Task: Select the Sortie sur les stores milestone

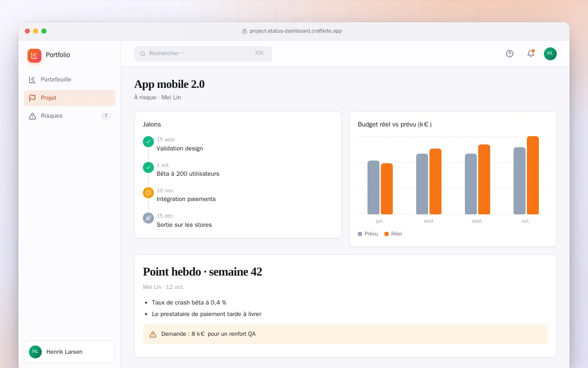Action: (x=184, y=225)
